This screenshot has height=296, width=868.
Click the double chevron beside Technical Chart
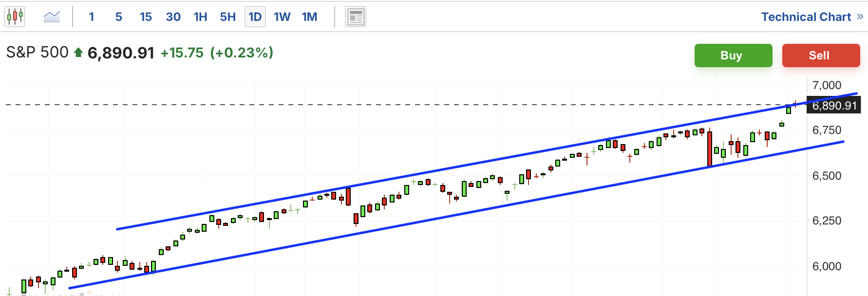pyautogui.click(x=860, y=17)
